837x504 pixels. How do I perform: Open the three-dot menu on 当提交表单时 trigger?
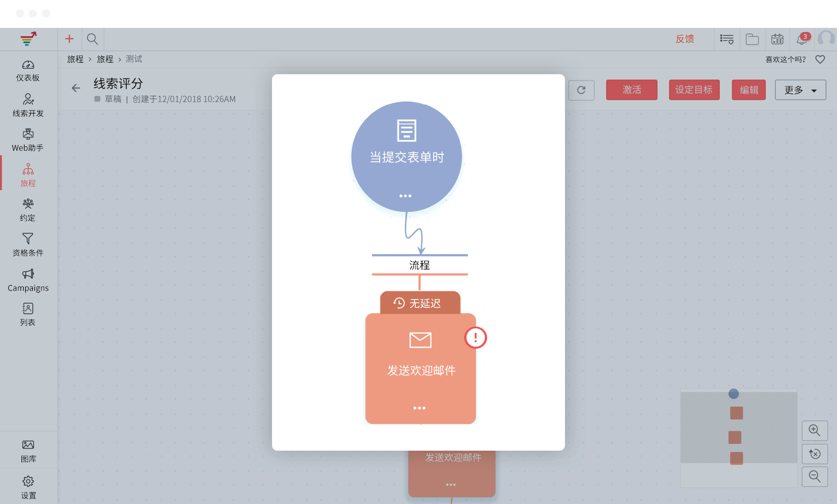click(405, 196)
